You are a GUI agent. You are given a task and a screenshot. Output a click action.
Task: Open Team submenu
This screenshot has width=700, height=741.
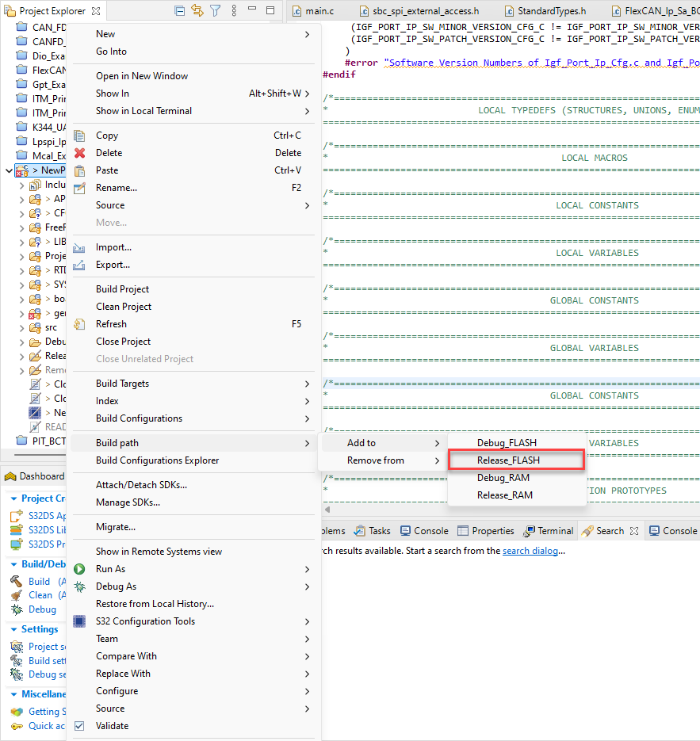coord(193,639)
